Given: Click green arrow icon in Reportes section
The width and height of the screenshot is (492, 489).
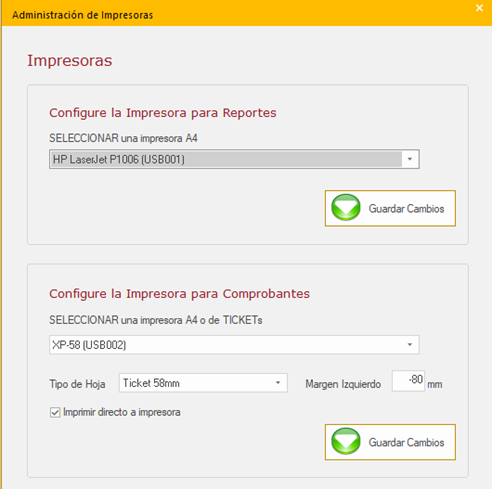Looking at the screenshot, I should click(346, 208).
